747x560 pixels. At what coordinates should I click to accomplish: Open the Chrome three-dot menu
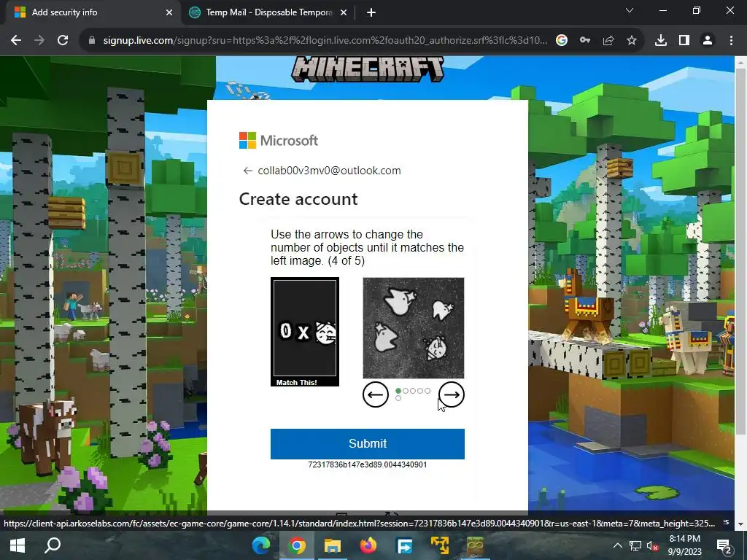[731, 41]
